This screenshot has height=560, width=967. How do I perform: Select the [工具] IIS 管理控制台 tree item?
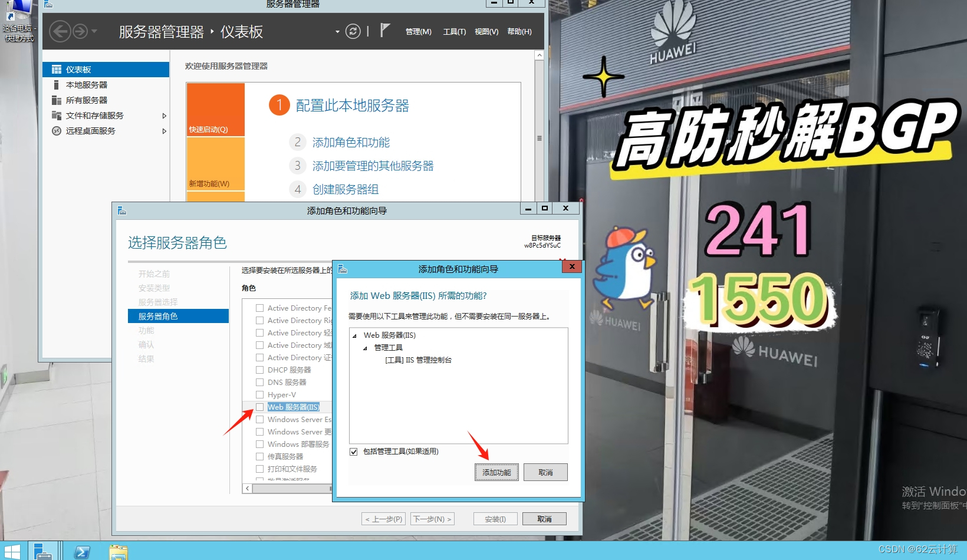pyautogui.click(x=418, y=360)
